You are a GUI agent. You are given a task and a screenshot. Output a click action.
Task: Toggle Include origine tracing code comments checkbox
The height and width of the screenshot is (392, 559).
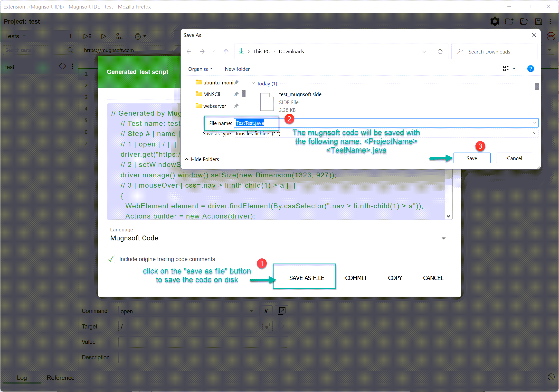111,259
